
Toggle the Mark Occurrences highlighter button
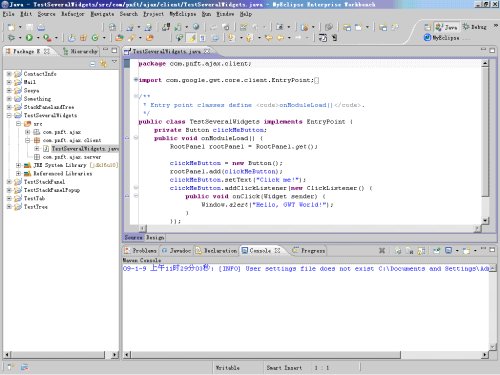pyautogui.click(x=192, y=38)
